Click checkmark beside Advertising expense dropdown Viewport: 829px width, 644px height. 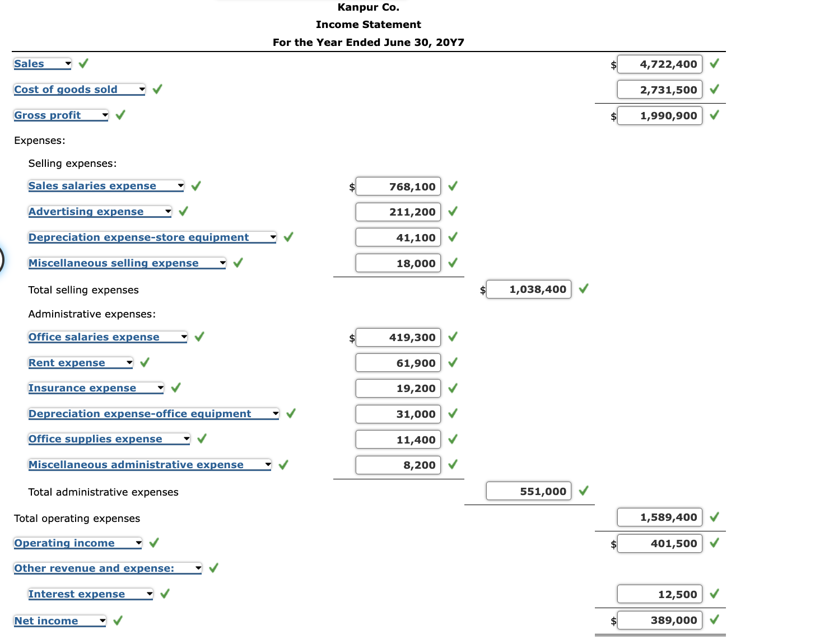point(184,211)
